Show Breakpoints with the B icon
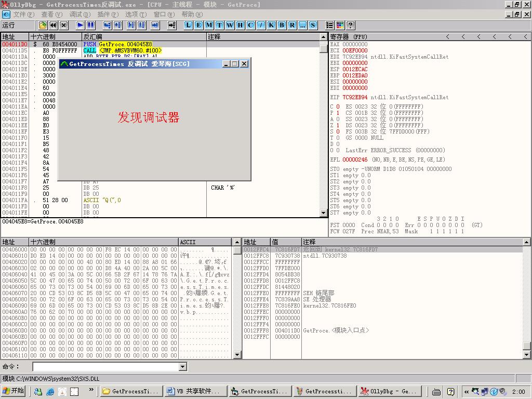This screenshot has width=532, height=399. (282, 25)
